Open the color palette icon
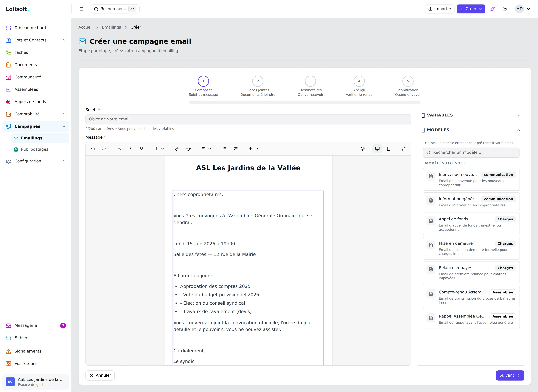Screen dimensions: 538x392 [189, 149]
